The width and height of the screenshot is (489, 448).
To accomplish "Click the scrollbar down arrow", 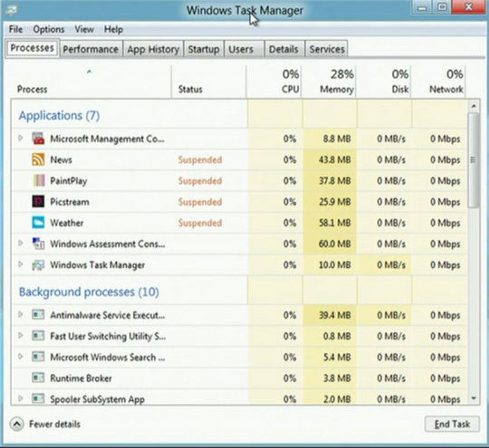I will (474, 398).
